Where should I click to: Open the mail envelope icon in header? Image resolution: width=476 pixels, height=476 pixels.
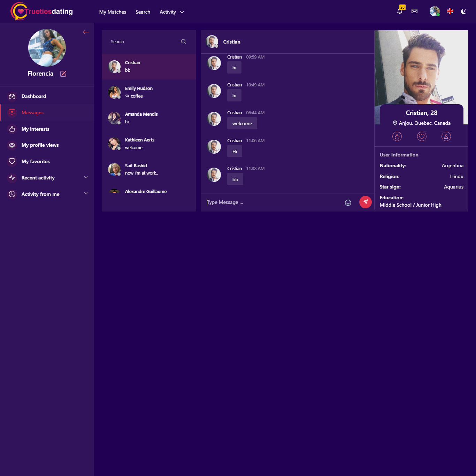[x=414, y=11]
